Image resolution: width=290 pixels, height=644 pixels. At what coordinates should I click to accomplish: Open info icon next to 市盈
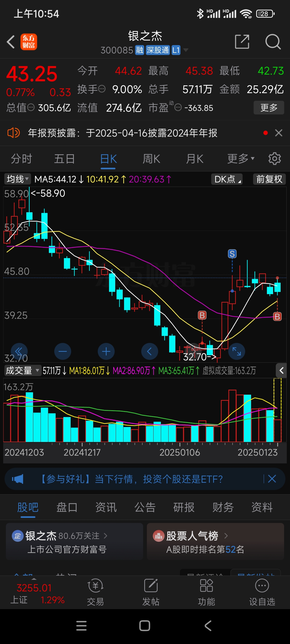pos(178,108)
